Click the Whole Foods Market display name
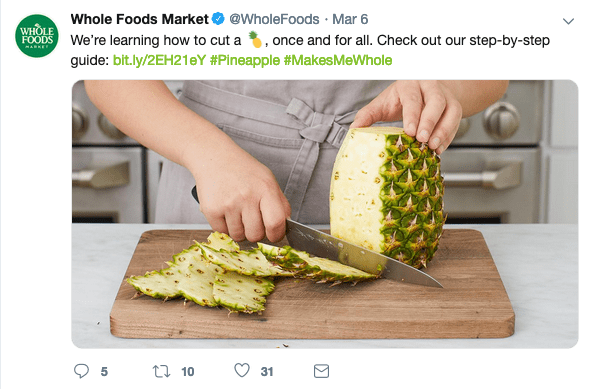The height and width of the screenshot is (389, 589). (139, 19)
